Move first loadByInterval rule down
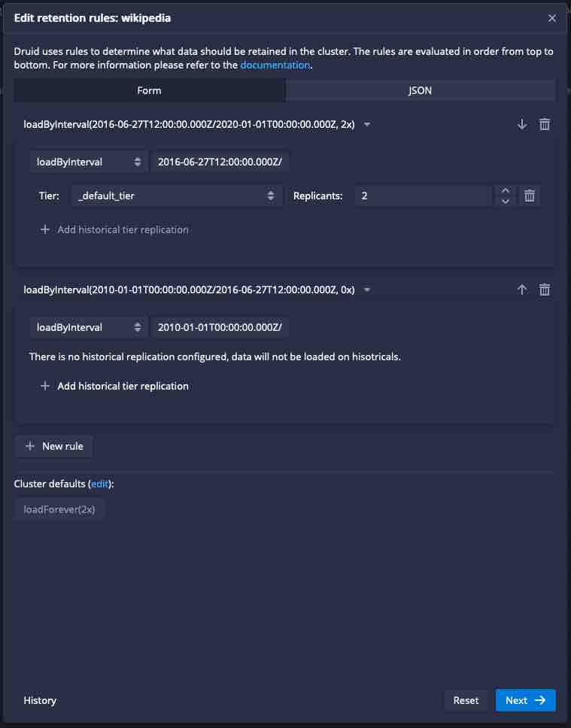Viewport: 571px width, 728px height. [522, 124]
